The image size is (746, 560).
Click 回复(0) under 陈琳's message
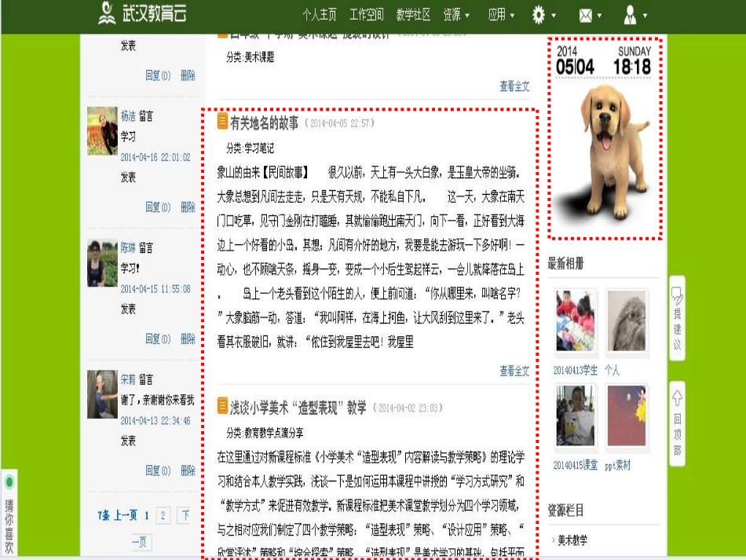(158, 339)
